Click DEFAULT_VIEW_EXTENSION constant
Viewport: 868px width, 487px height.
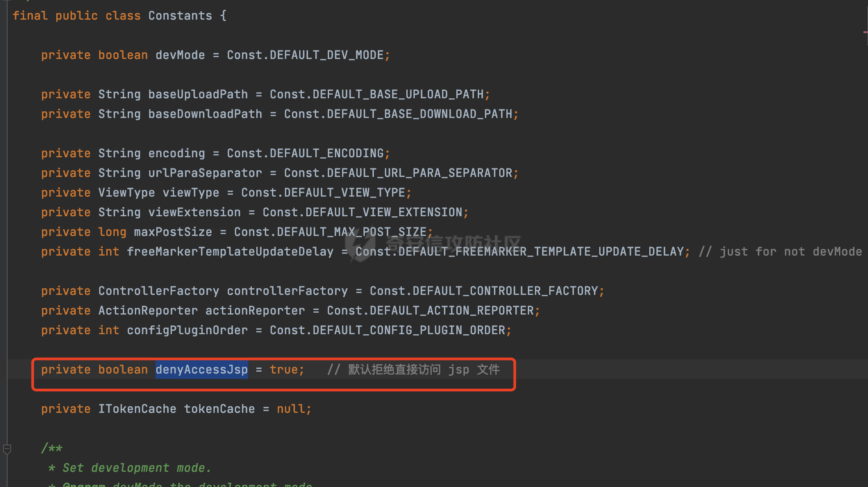tap(384, 212)
